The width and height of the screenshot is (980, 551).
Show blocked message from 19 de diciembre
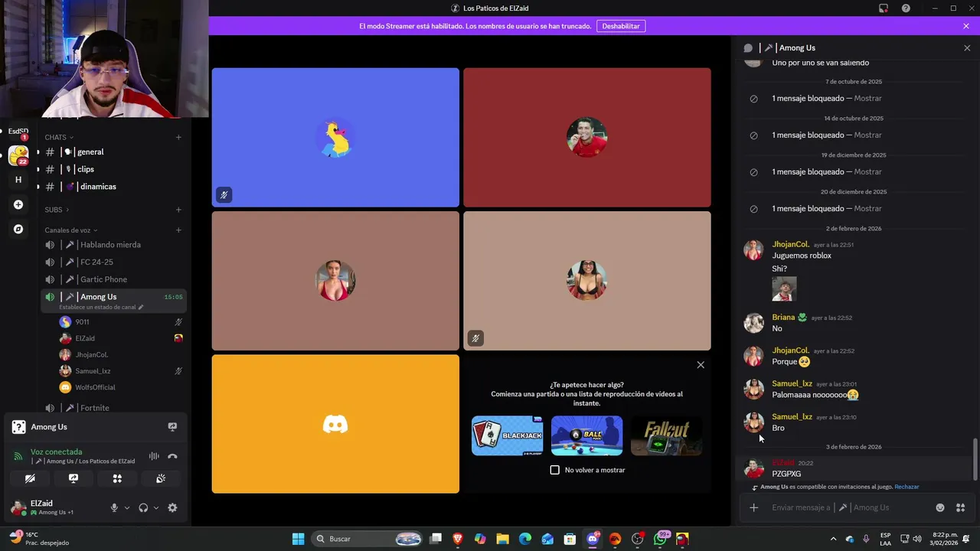click(x=867, y=172)
